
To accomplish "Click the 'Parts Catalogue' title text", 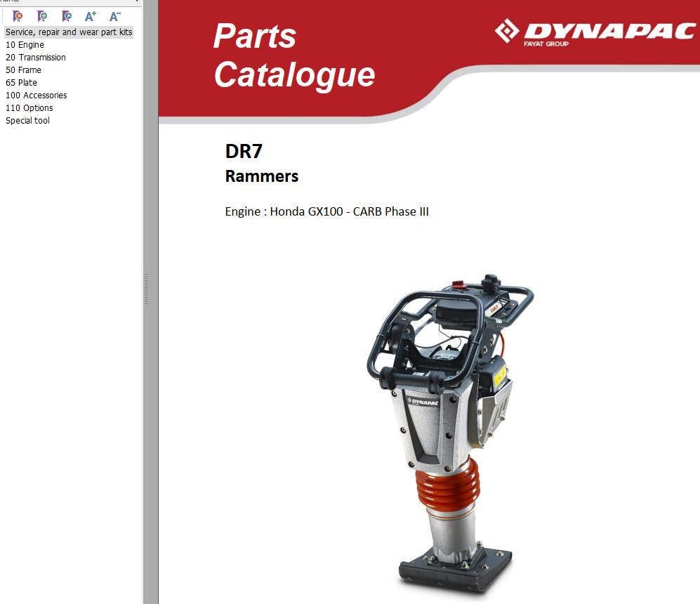I will coord(293,55).
